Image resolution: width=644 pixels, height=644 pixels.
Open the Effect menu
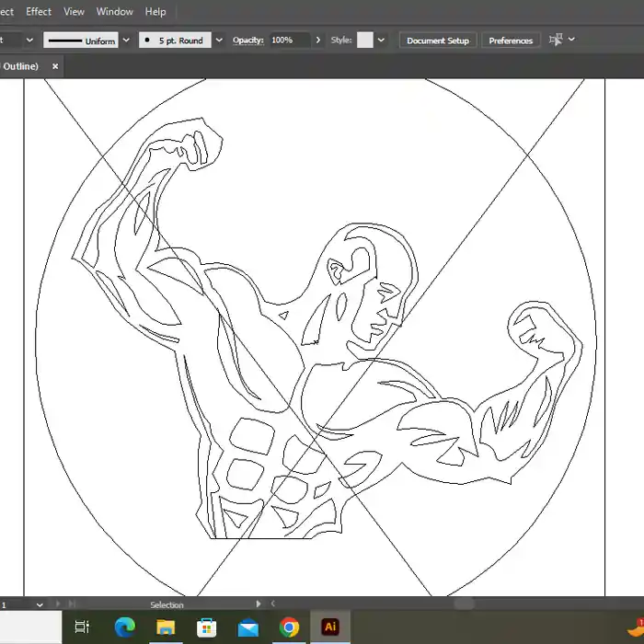39,11
